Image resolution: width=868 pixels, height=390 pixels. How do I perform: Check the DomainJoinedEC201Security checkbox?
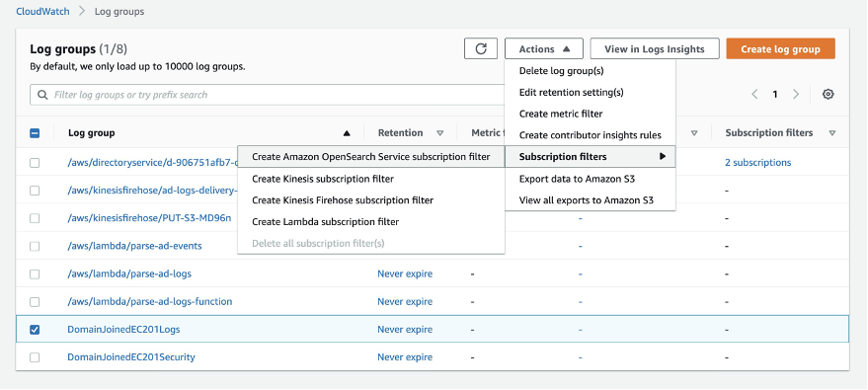coord(35,356)
